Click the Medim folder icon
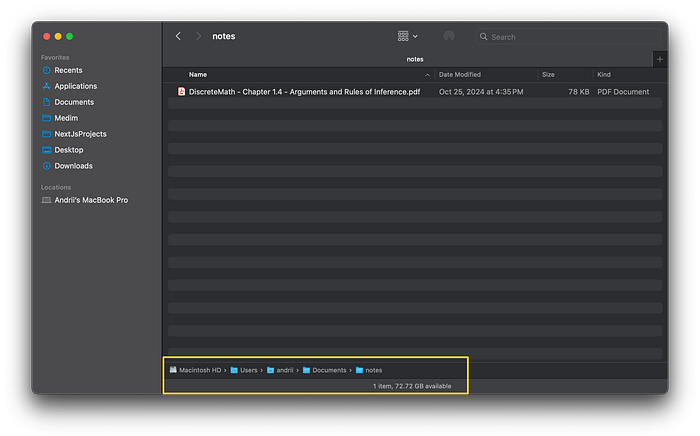The width and height of the screenshot is (700, 436). pos(46,118)
